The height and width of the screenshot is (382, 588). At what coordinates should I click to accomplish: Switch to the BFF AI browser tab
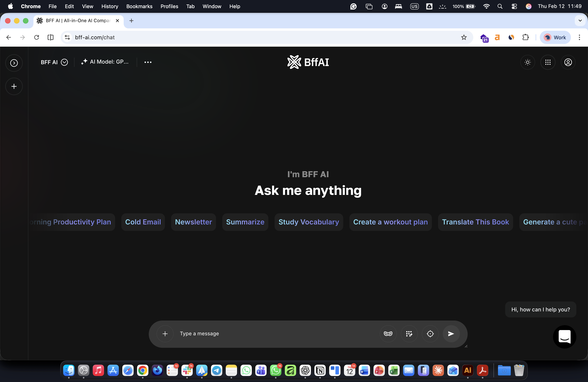74,21
